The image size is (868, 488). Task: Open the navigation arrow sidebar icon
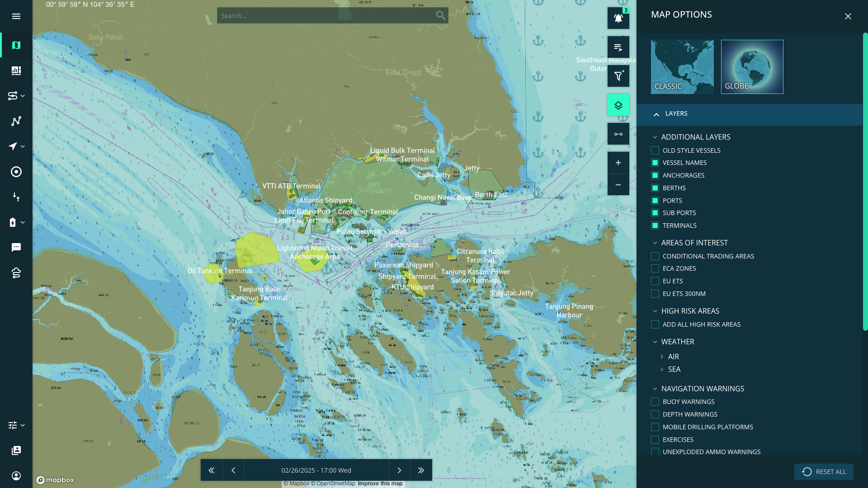pos(13,146)
